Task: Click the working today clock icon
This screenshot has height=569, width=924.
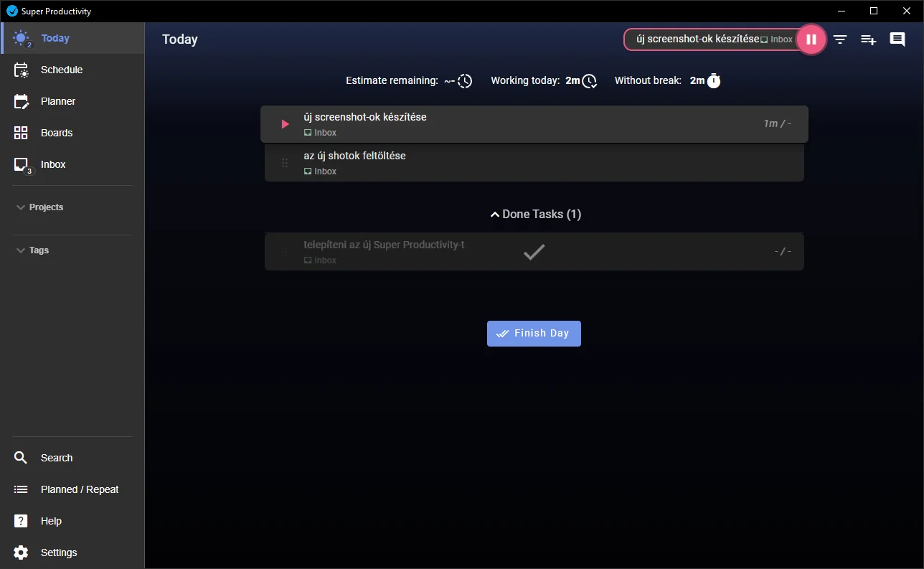Action: tap(590, 81)
